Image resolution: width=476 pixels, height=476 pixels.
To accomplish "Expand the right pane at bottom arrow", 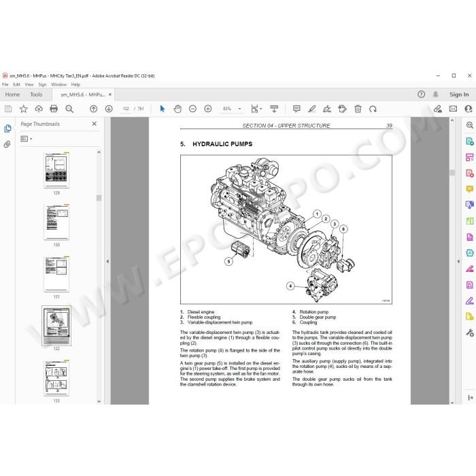I will coord(471,397).
